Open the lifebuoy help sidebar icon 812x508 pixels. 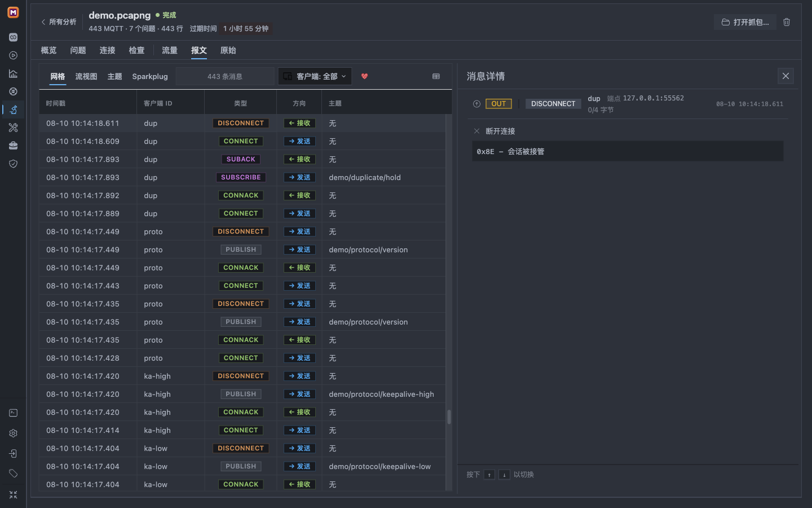coord(13,91)
